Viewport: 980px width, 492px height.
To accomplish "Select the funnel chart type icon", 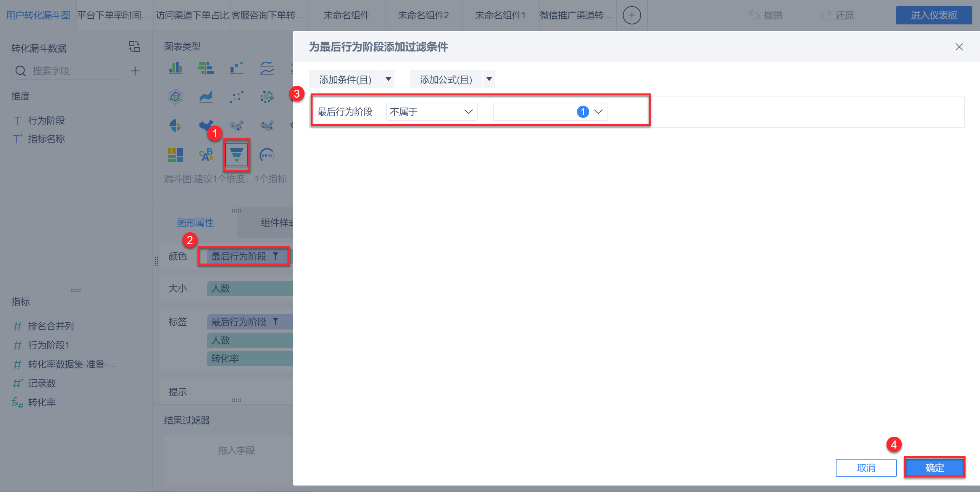I will coord(237,155).
